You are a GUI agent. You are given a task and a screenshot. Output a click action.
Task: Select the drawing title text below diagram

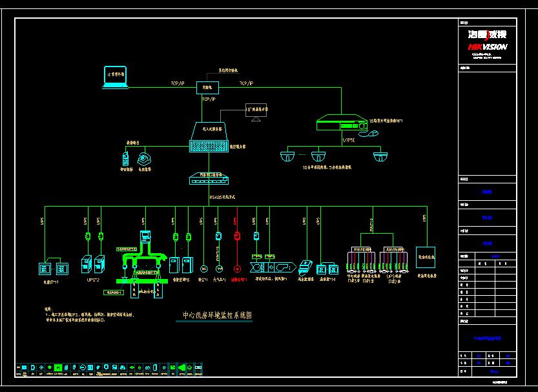click(216, 316)
